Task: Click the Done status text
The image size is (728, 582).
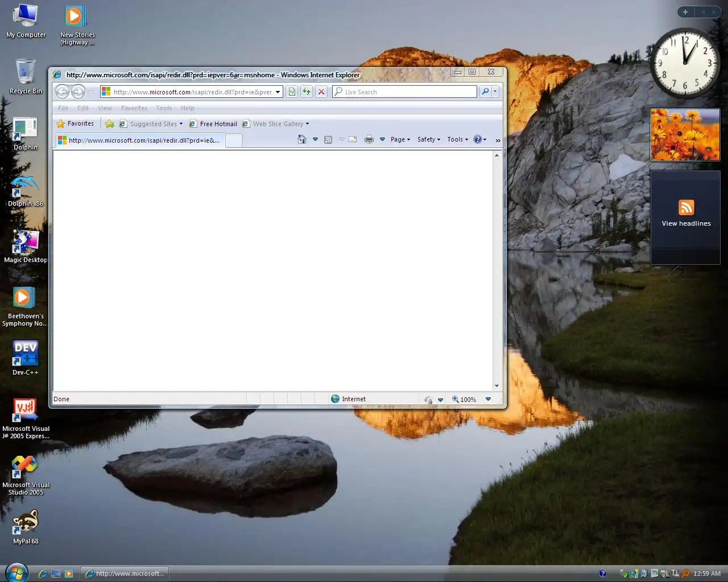Action: pos(61,399)
